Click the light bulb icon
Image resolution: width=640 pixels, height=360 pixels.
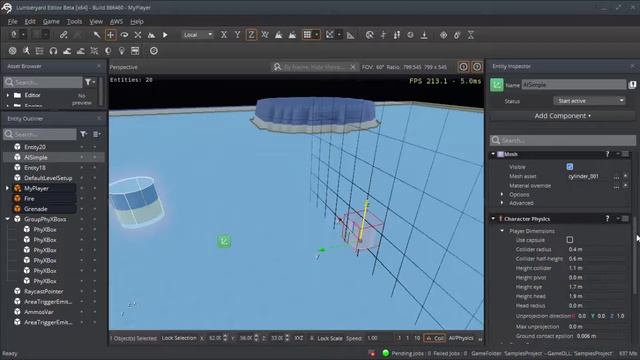coord(122,51)
